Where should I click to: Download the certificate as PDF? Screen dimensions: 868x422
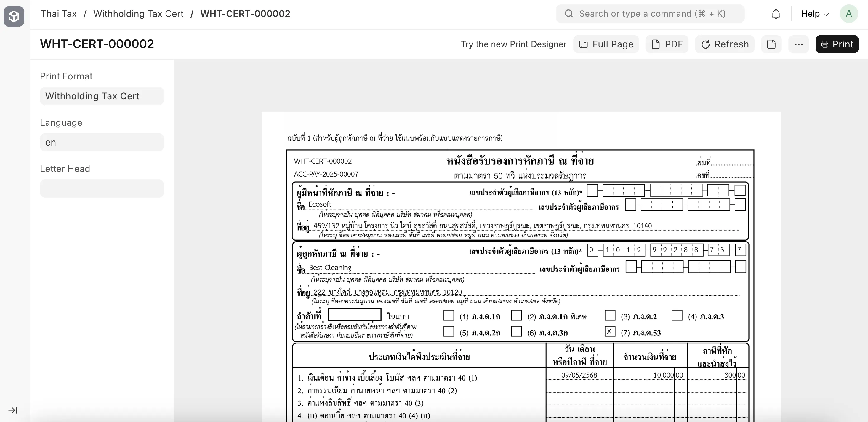click(667, 44)
